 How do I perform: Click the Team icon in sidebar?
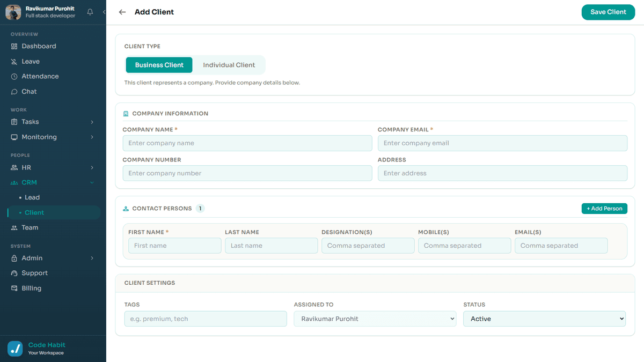[x=14, y=228]
